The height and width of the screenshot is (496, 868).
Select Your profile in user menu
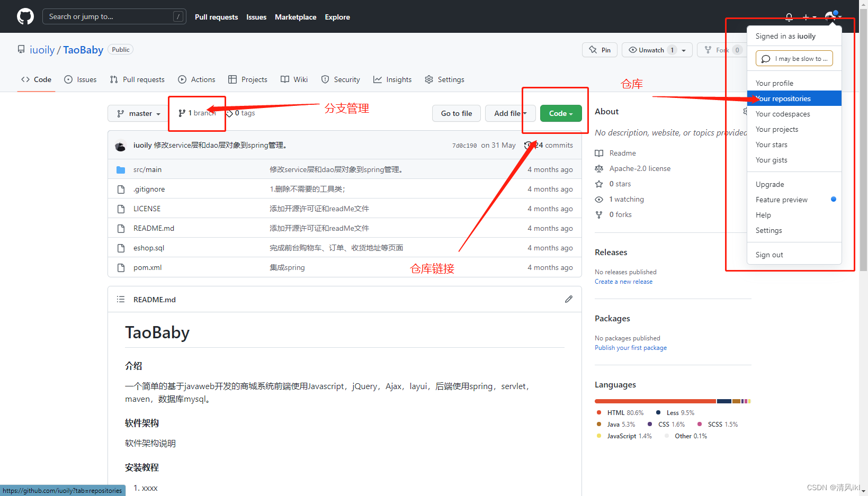[794, 83]
